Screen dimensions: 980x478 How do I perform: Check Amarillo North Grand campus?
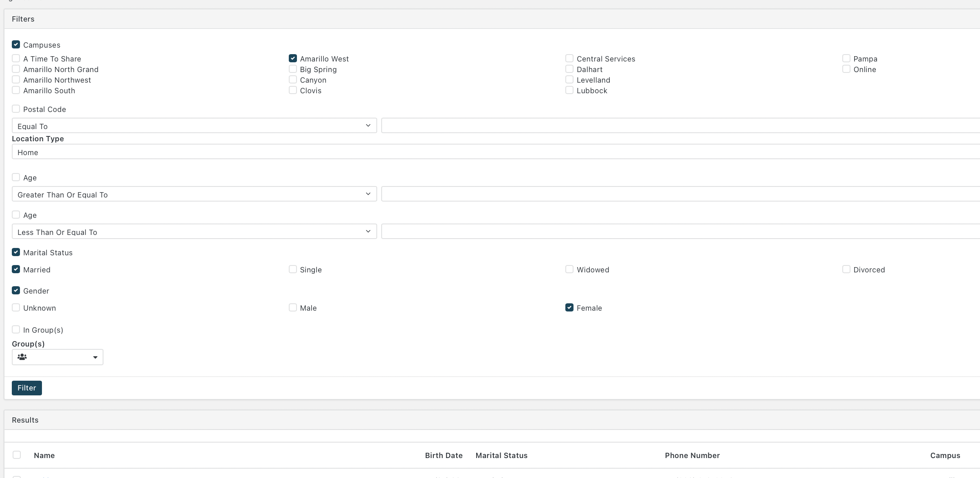point(16,69)
